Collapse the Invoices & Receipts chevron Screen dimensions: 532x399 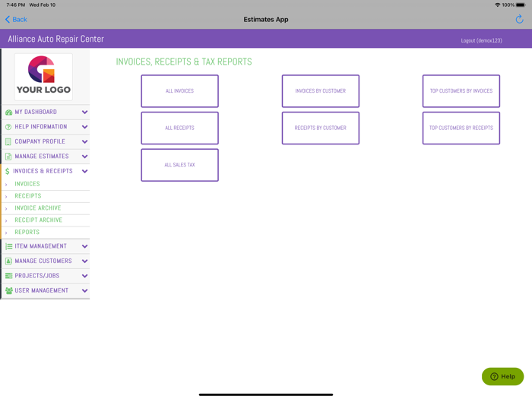point(85,171)
